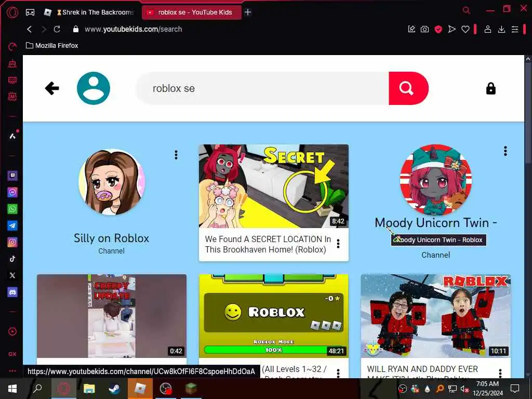Open the Silly on Roblox channel
Viewport: 532px width, 399px height.
point(111,238)
